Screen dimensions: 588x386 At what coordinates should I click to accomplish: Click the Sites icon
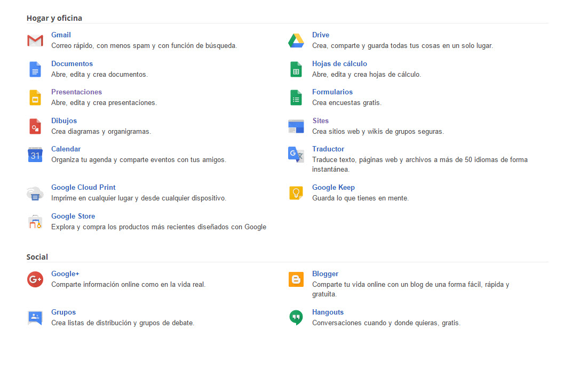(x=296, y=126)
